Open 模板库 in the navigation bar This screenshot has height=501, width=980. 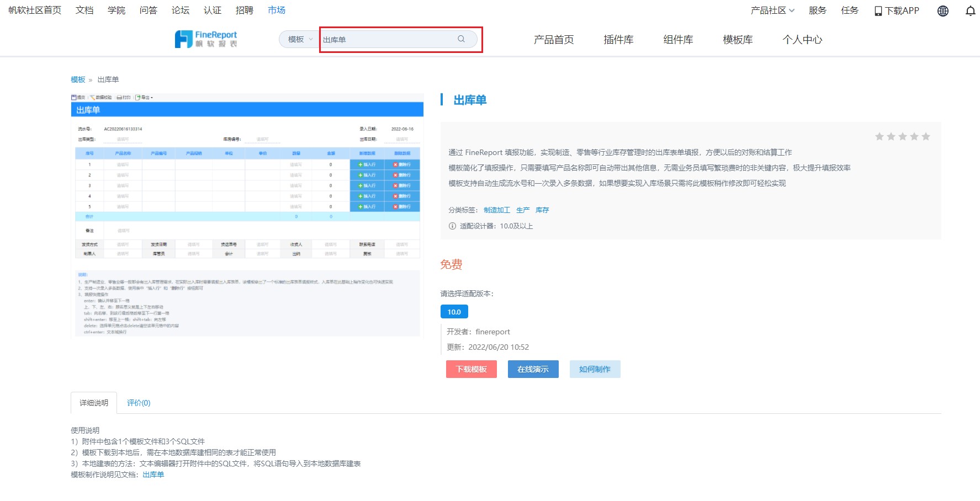click(737, 39)
